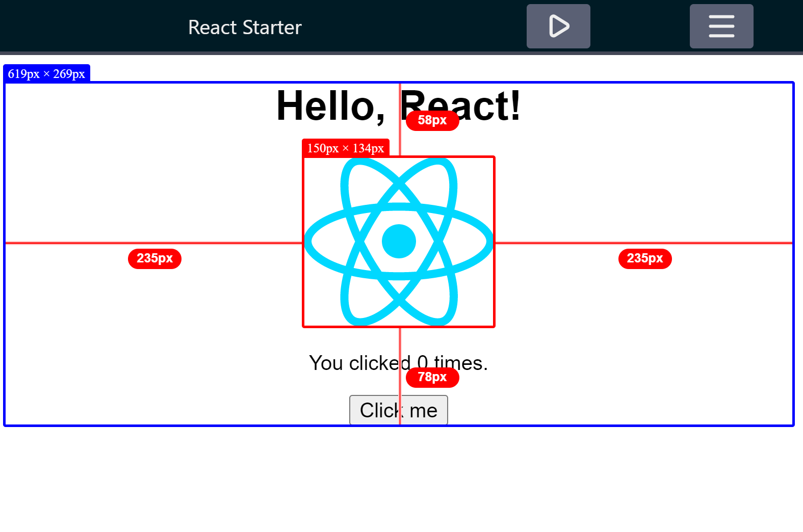Click the dark header bar's empty left area

[x=76, y=26]
